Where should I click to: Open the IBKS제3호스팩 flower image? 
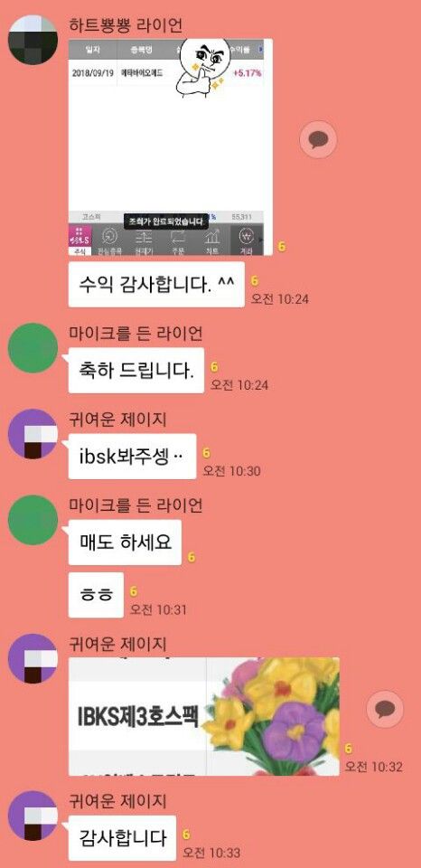tap(203, 716)
